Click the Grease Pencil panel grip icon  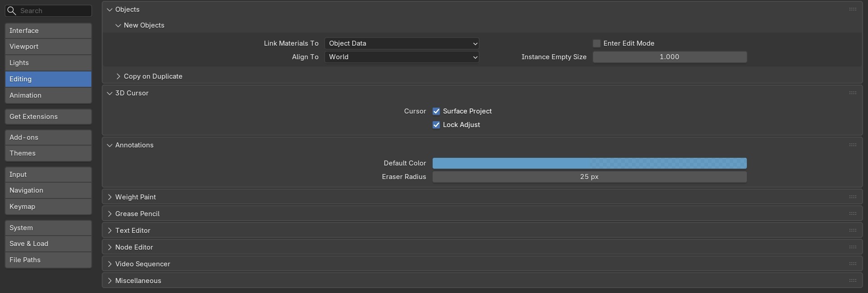click(853, 213)
